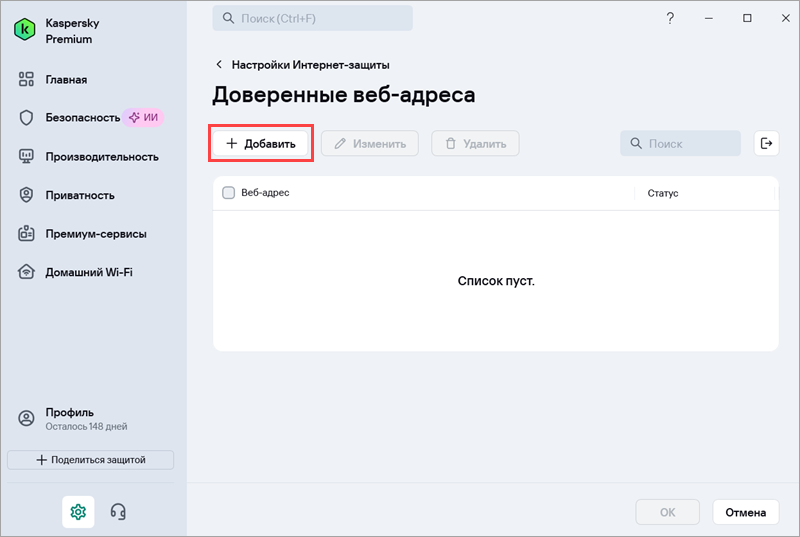
Task: Open the Главная section
Action: coord(66,80)
